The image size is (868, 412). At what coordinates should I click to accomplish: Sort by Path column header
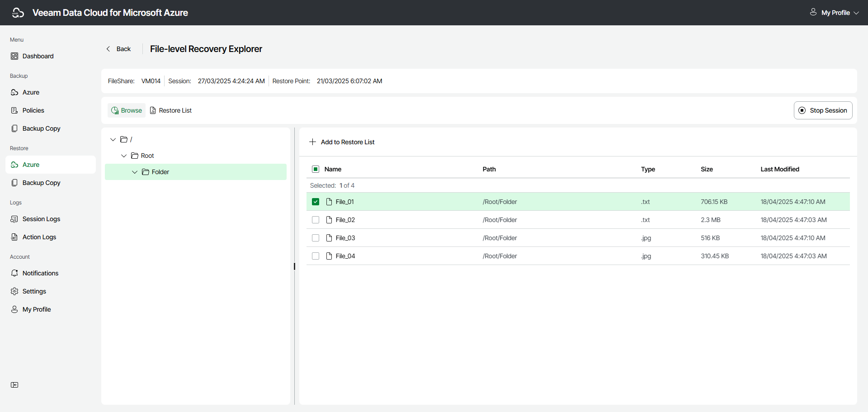coord(489,169)
